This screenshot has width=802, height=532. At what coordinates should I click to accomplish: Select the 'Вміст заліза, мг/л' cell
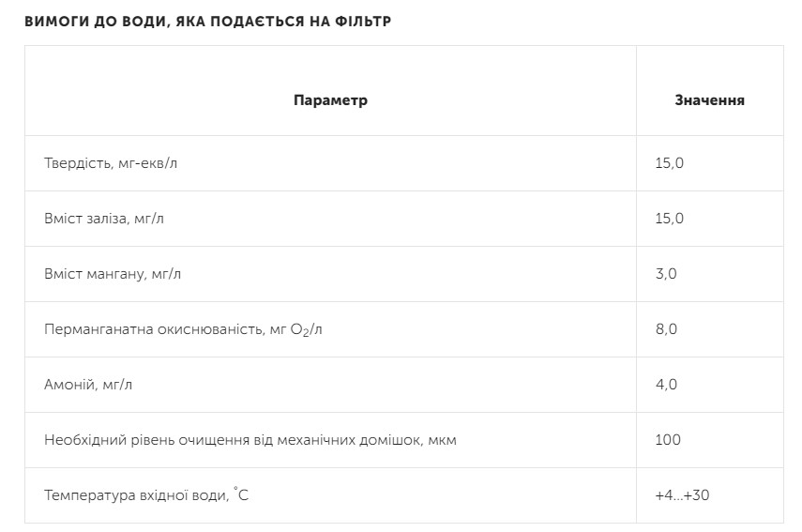[x=110, y=219]
